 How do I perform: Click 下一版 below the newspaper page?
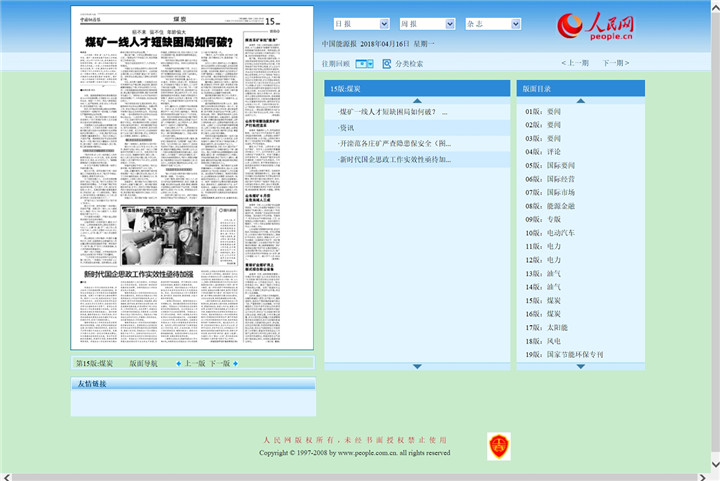tap(221, 364)
